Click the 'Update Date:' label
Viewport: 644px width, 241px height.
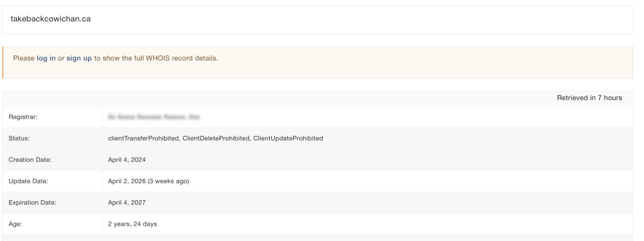(28, 181)
